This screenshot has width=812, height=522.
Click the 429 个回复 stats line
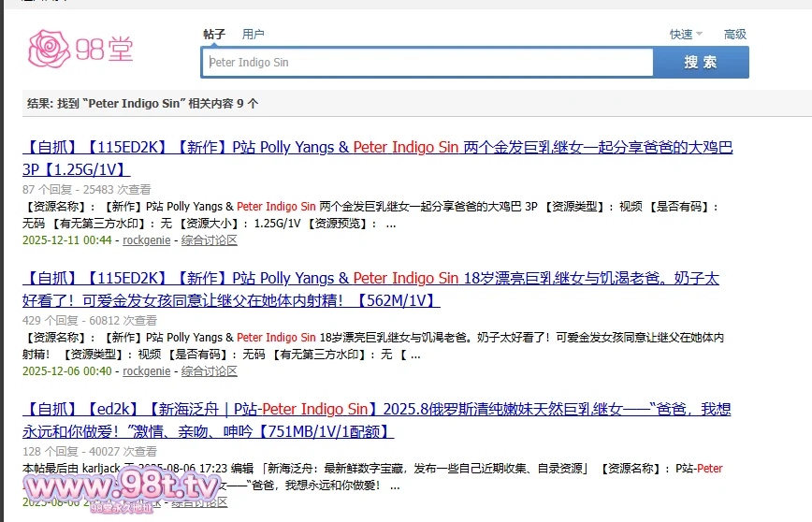(x=89, y=320)
